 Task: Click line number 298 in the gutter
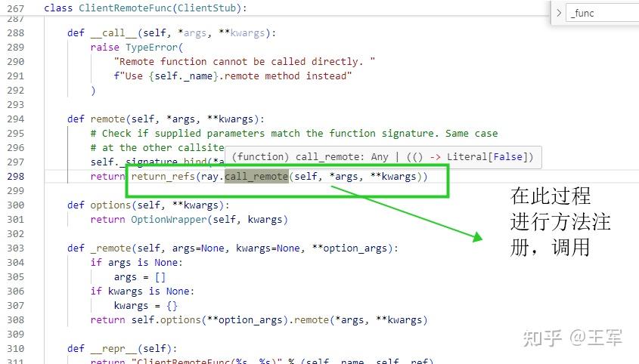pos(15,176)
